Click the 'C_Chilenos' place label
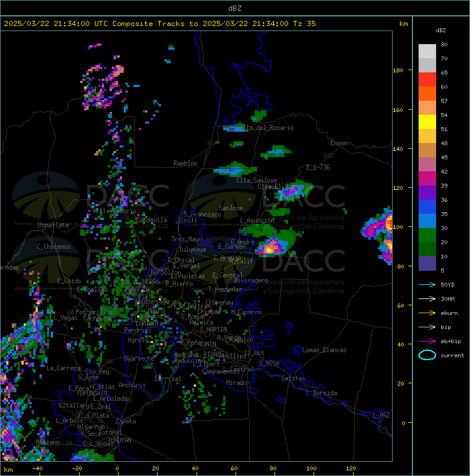The image size is (470, 476). (54, 246)
